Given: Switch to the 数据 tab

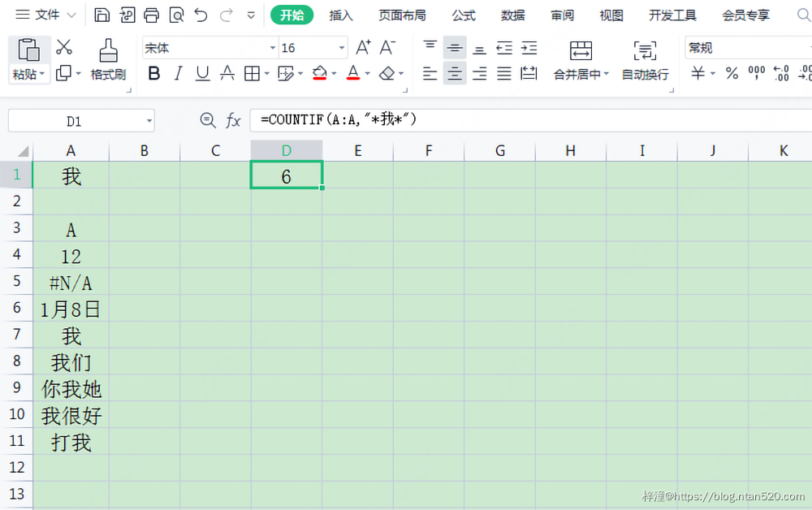Looking at the screenshot, I should [x=512, y=15].
